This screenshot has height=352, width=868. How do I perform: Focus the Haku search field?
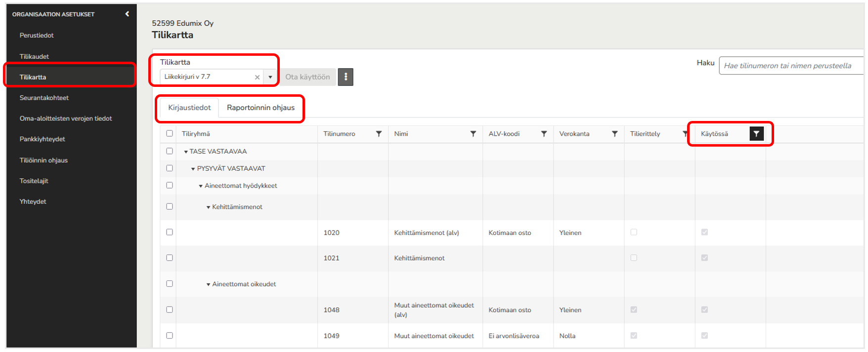click(791, 66)
